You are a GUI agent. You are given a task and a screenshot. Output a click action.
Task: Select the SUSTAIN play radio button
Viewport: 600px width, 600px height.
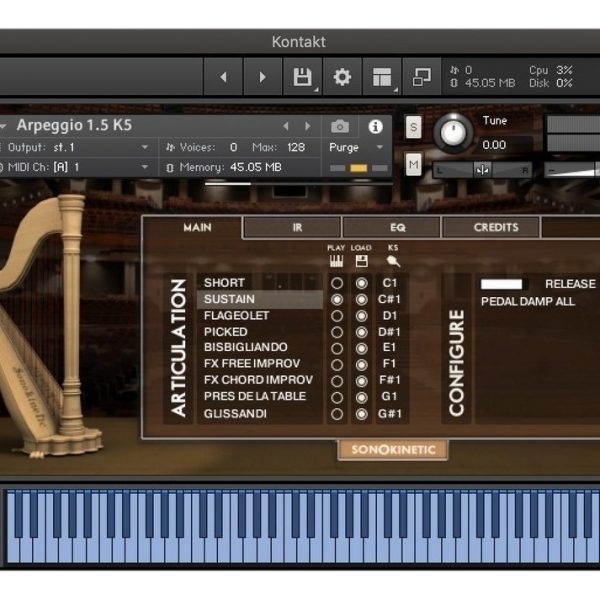click(337, 300)
